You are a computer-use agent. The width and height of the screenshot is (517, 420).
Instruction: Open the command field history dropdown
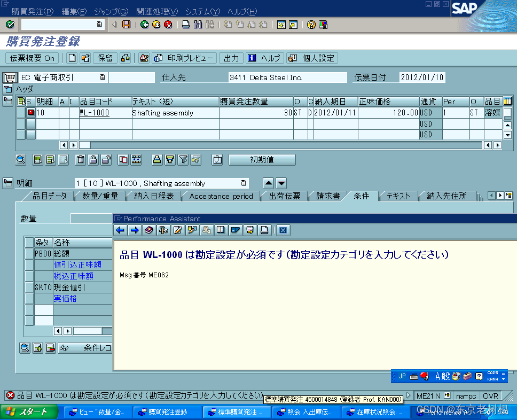(x=99, y=25)
